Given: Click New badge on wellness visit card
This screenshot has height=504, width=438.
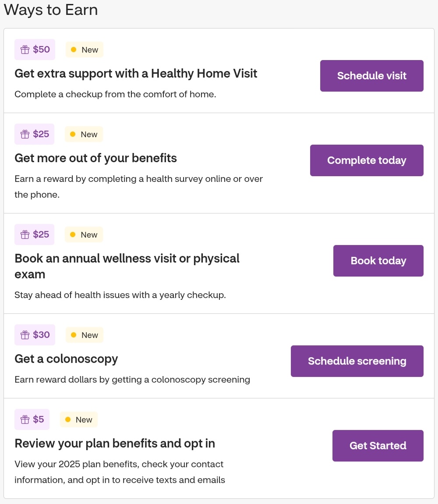Looking at the screenshot, I should 84,234.
